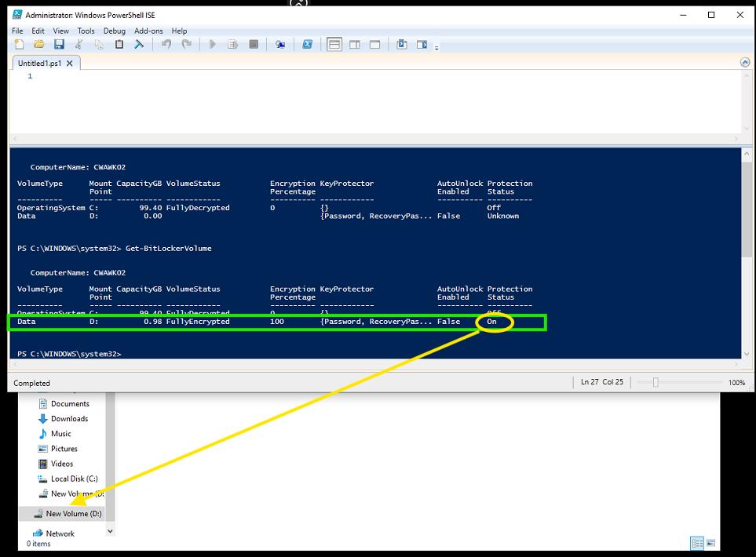Run the script with the play icon
The height and width of the screenshot is (557, 756).
213,45
